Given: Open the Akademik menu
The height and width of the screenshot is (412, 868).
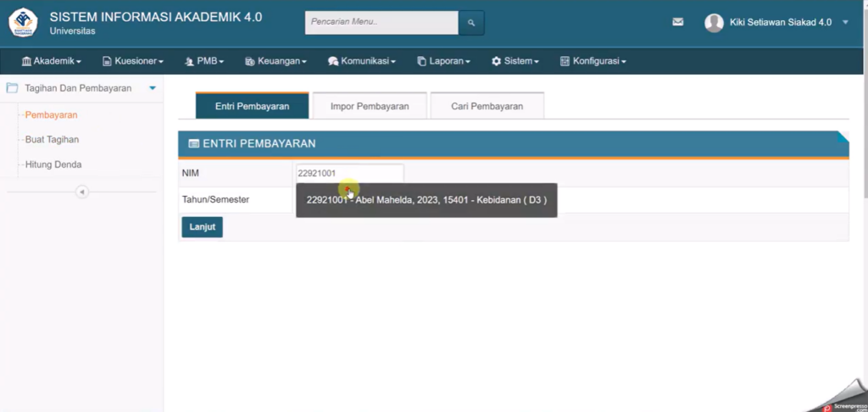Looking at the screenshot, I should point(51,61).
